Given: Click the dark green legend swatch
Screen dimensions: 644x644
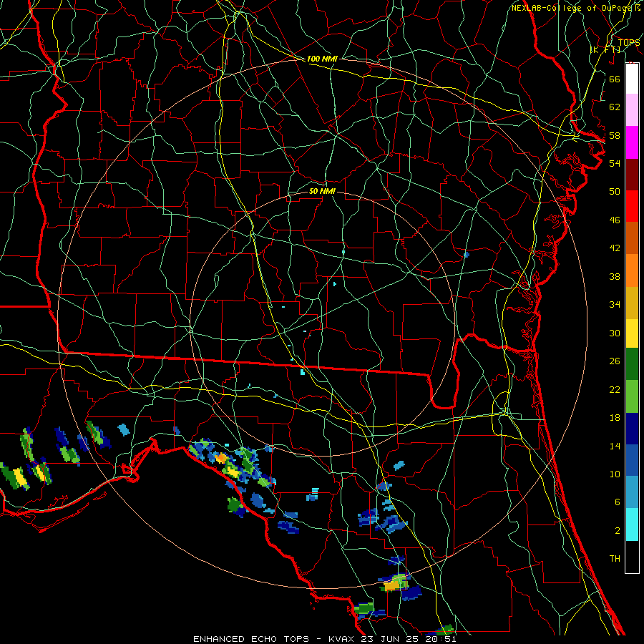Looking at the screenshot, I should [632, 364].
